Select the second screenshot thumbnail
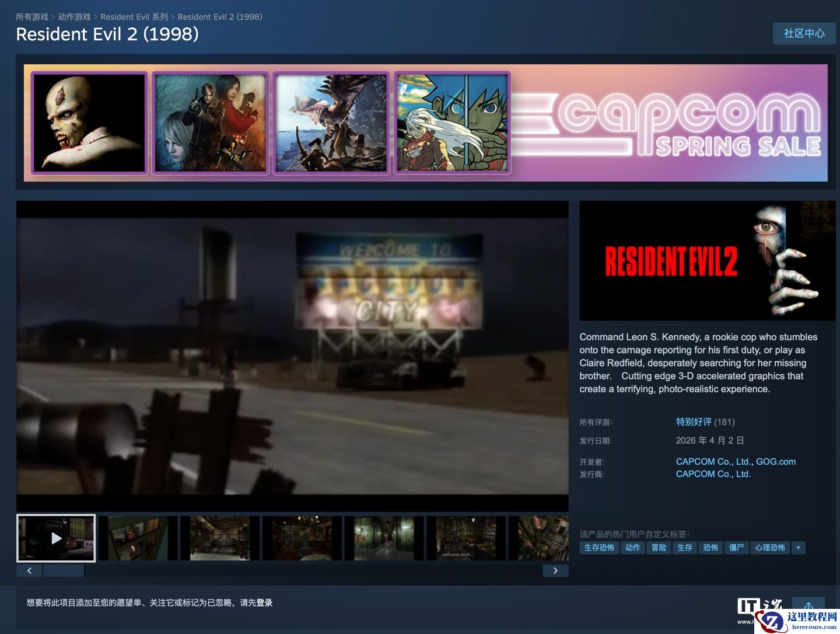The image size is (840, 634). [x=138, y=538]
